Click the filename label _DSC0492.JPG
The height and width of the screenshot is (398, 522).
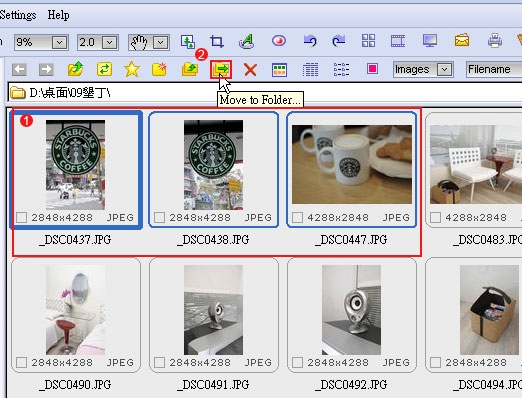pos(351,385)
